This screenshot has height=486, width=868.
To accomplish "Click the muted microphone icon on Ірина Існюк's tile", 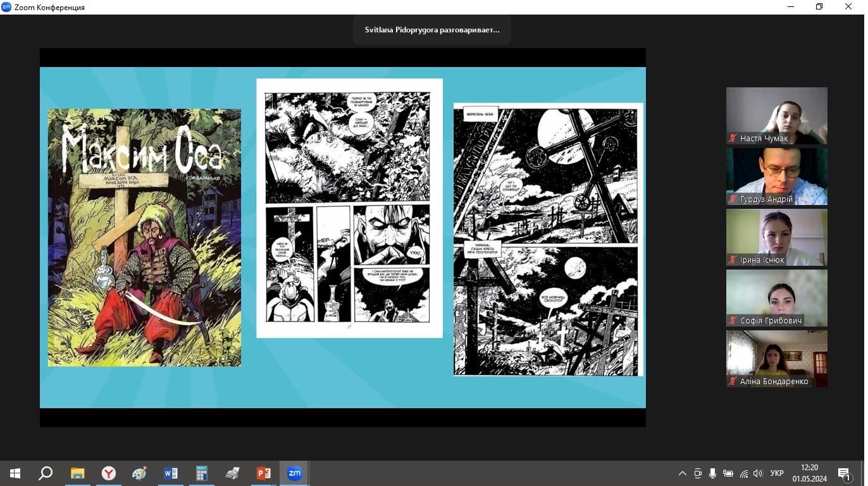I will point(733,259).
